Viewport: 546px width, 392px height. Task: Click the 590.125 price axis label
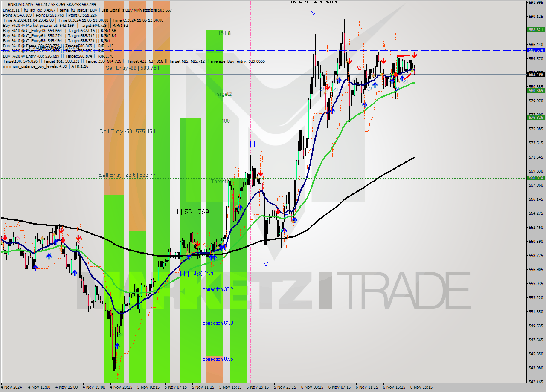click(x=536, y=16)
